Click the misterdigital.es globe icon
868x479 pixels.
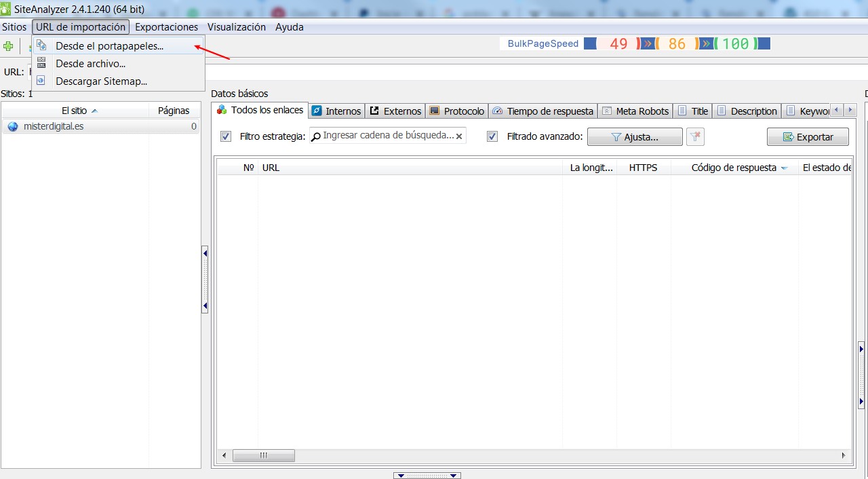click(12, 126)
